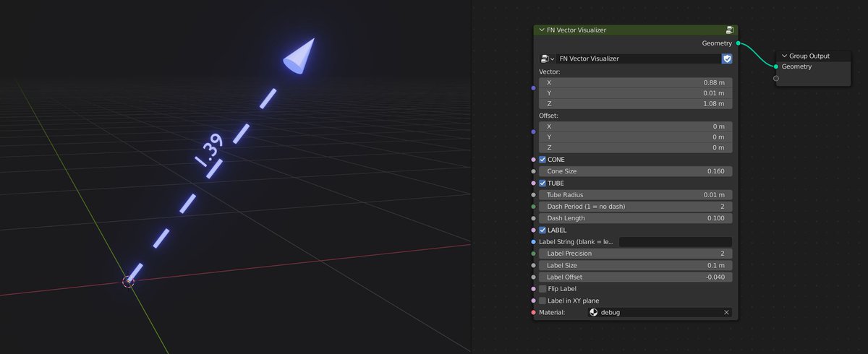Click the Label String text field
This screenshot has width=868, height=354.
pos(676,242)
